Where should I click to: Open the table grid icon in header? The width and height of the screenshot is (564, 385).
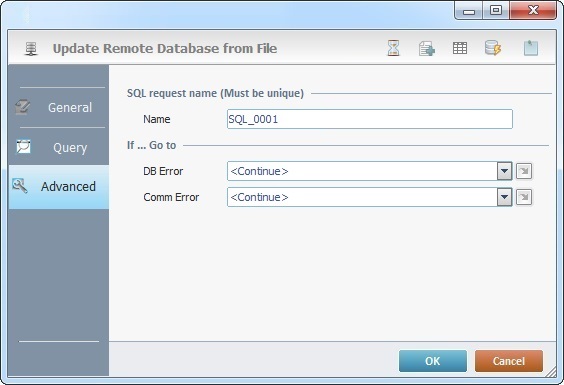tap(460, 48)
